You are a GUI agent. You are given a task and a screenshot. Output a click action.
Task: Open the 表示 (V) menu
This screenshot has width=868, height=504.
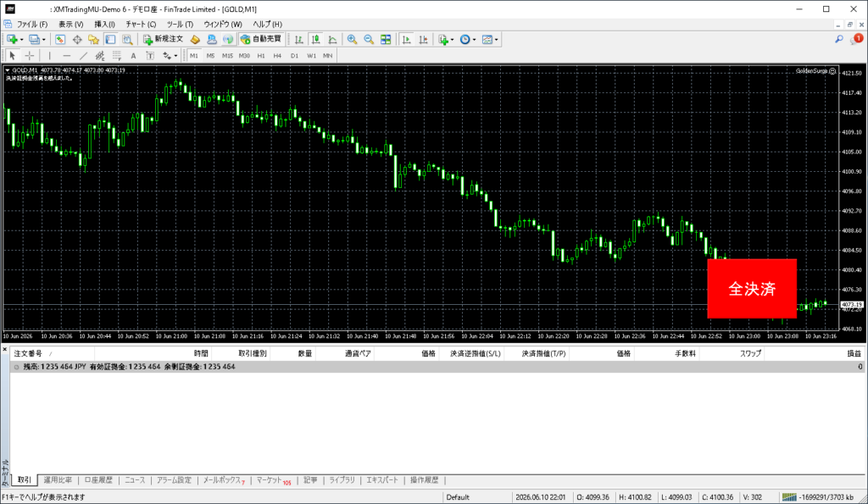pos(71,25)
